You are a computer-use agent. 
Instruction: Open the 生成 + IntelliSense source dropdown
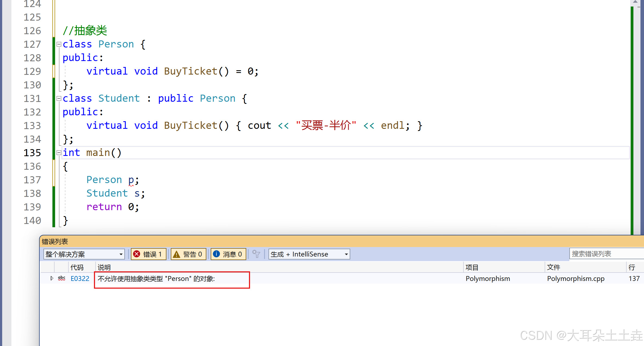tap(309, 254)
